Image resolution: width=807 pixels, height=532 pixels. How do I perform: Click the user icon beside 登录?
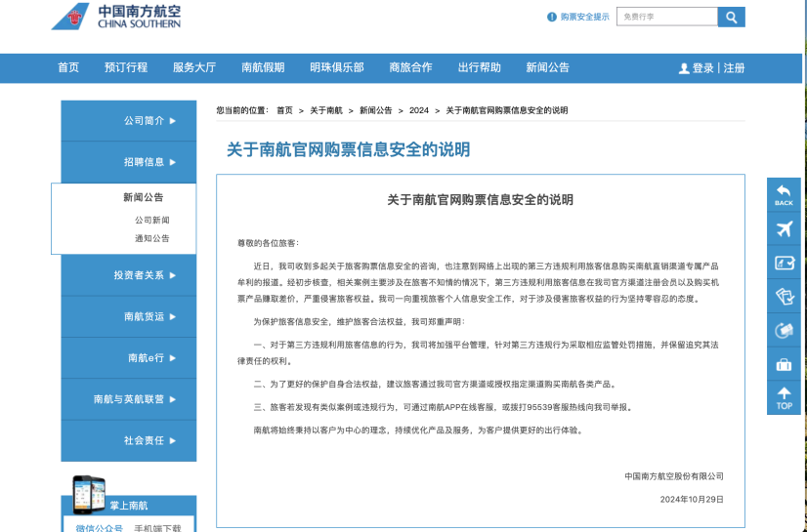684,68
